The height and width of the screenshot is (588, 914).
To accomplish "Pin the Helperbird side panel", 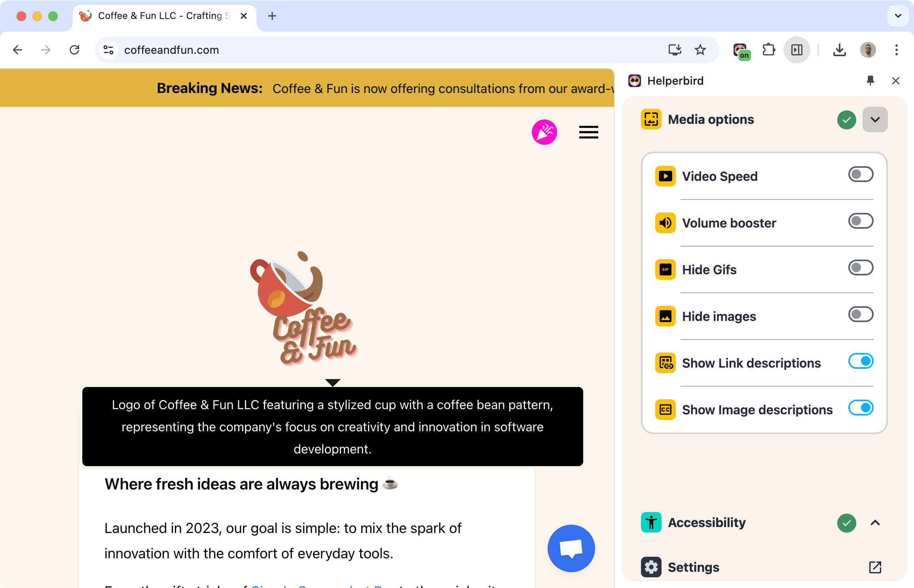I will [x=870, y=81].
